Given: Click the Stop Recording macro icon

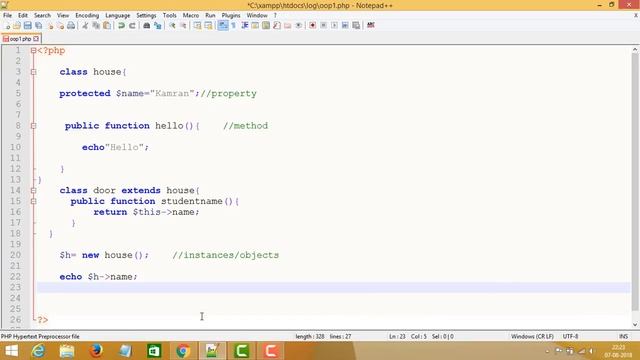Looking at the screenshot, I should 323,26.
